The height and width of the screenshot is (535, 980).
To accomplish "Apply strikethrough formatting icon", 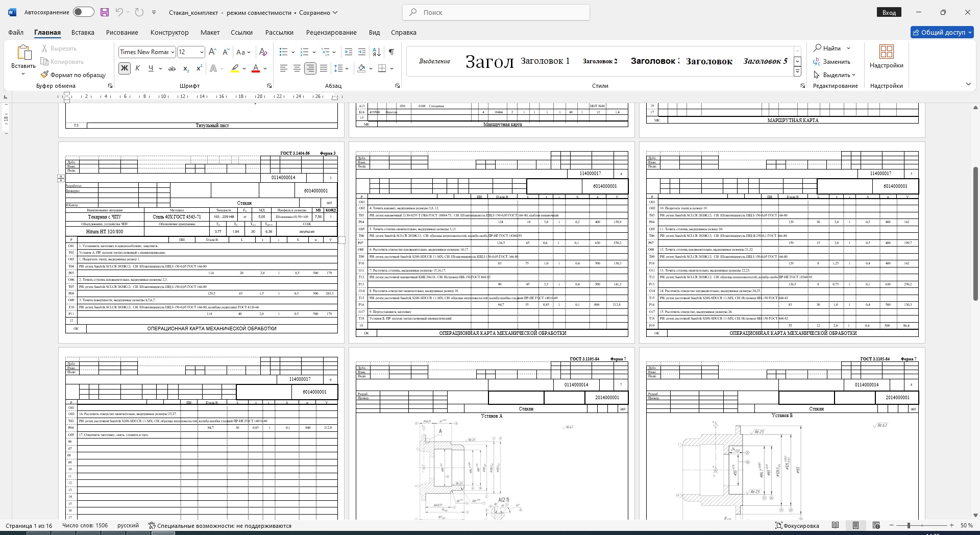I will [x=172, y=68].
